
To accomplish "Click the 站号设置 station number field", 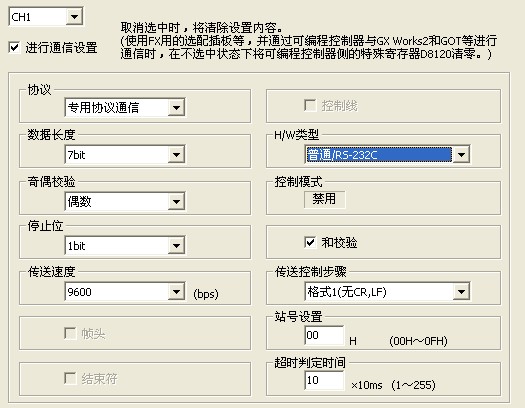I will click(324, 335).
